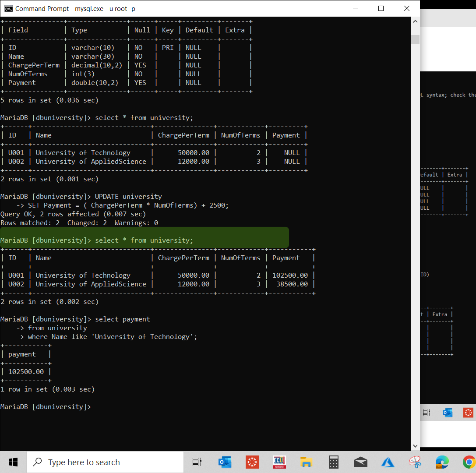Click the 'Type here to search' box
Screen dimensions: 476x473
coord(105,462)
